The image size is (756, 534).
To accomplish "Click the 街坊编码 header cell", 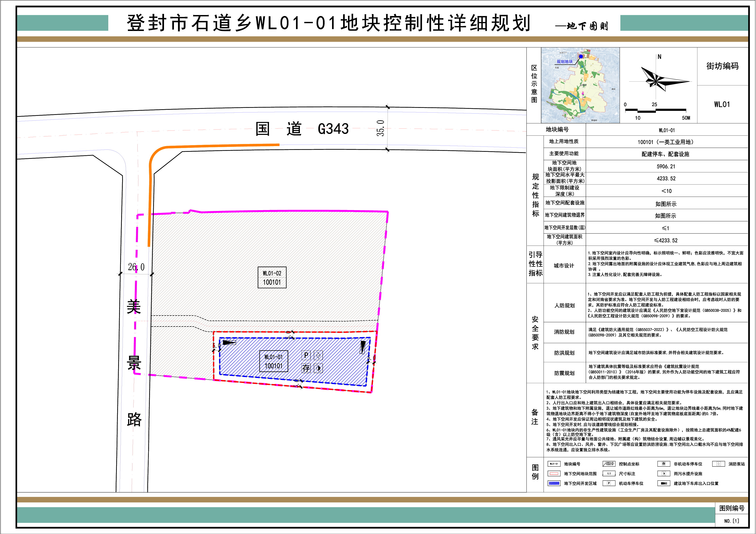I will 722,66.
